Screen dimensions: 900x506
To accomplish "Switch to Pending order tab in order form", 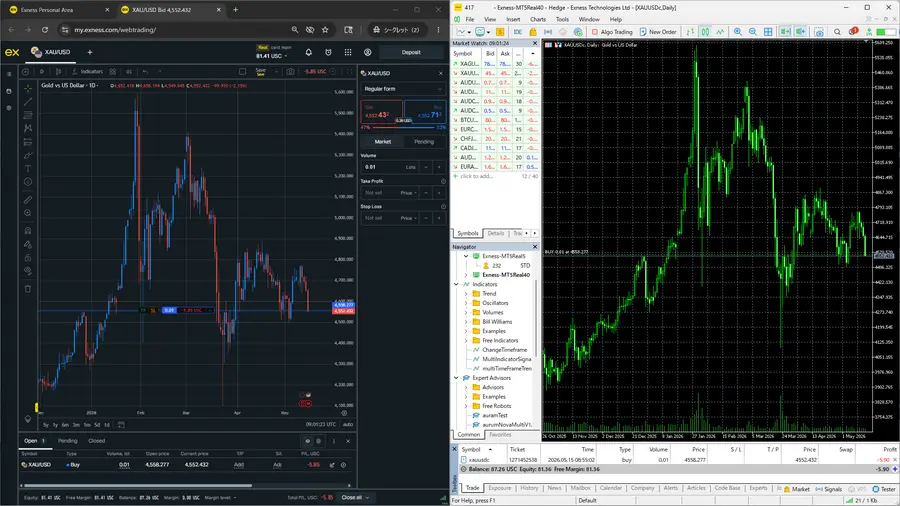I will (424, 142).
